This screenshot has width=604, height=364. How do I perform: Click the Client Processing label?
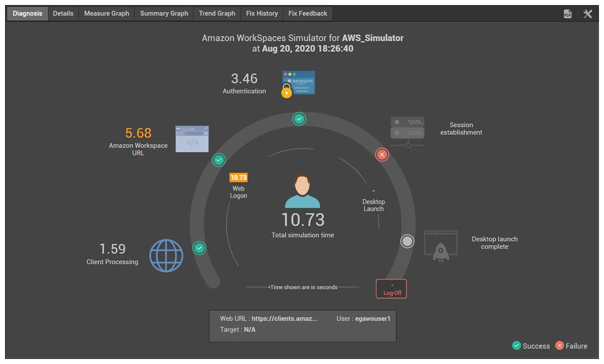pyautogui.click(x=112, y=262)
